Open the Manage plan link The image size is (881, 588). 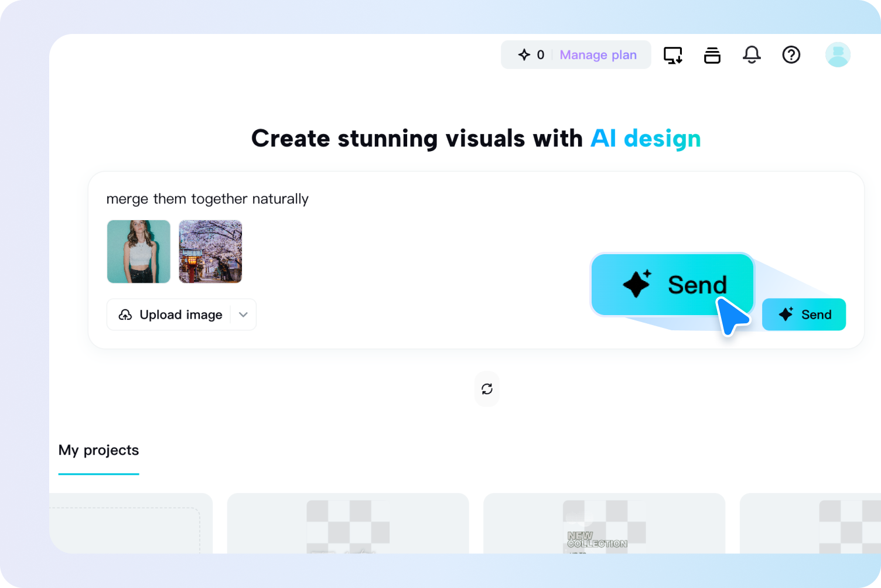point(597,55)
